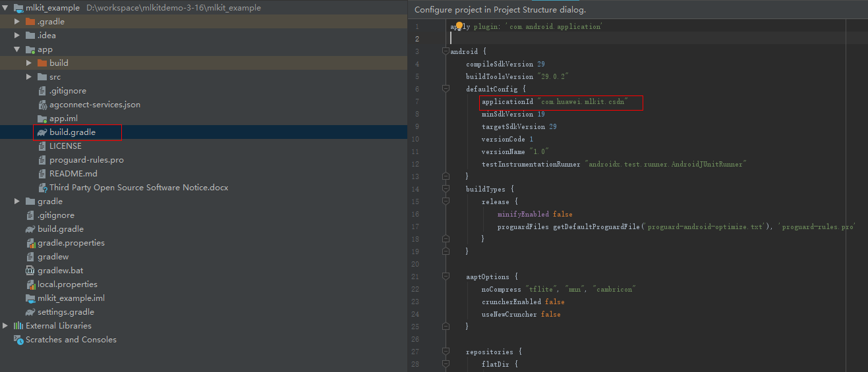Fold the buildTypes block at line 14

[x=446, y=189]
